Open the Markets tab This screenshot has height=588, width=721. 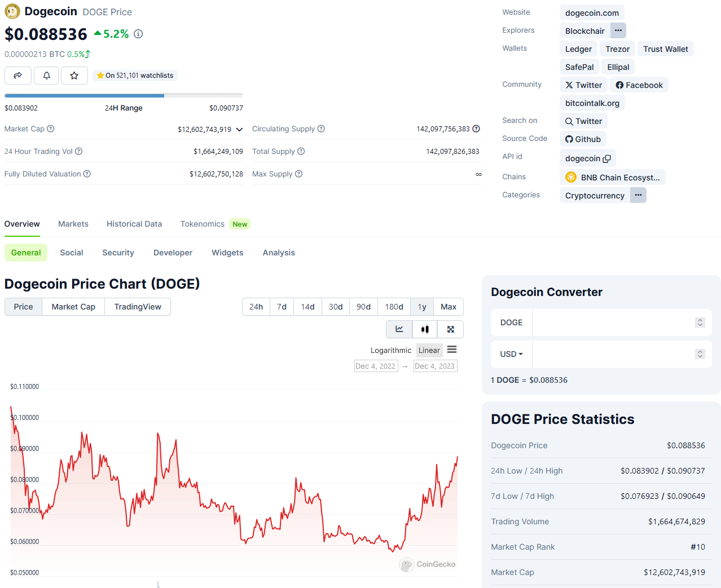point(73,224)
